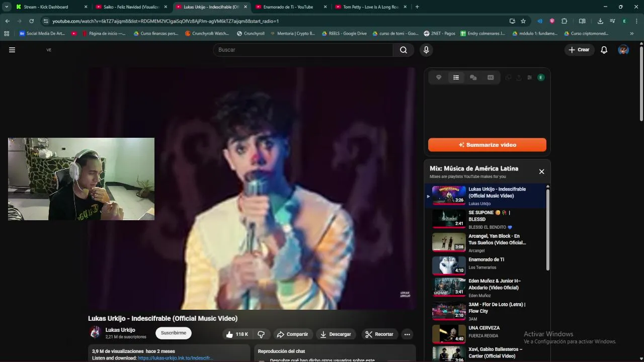Switch to Saiko - Feliz Navidad tab

(x=132, y=7)
